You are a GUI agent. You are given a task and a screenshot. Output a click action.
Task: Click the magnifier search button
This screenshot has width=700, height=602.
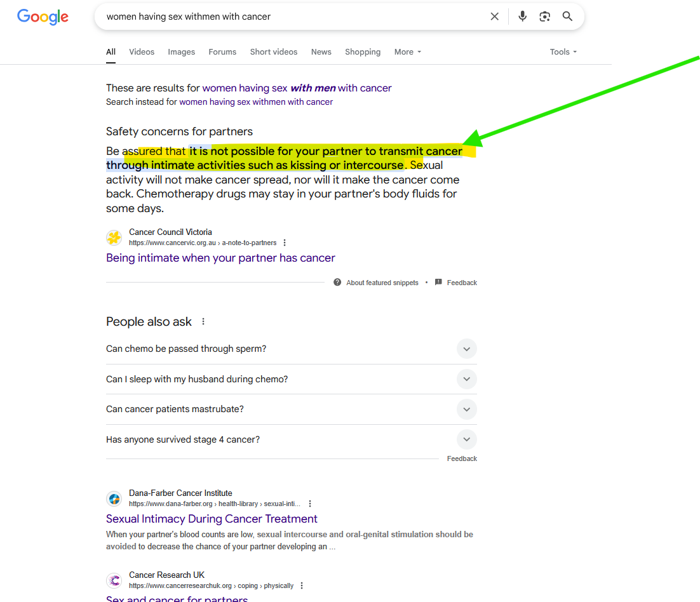pos(567,17)
